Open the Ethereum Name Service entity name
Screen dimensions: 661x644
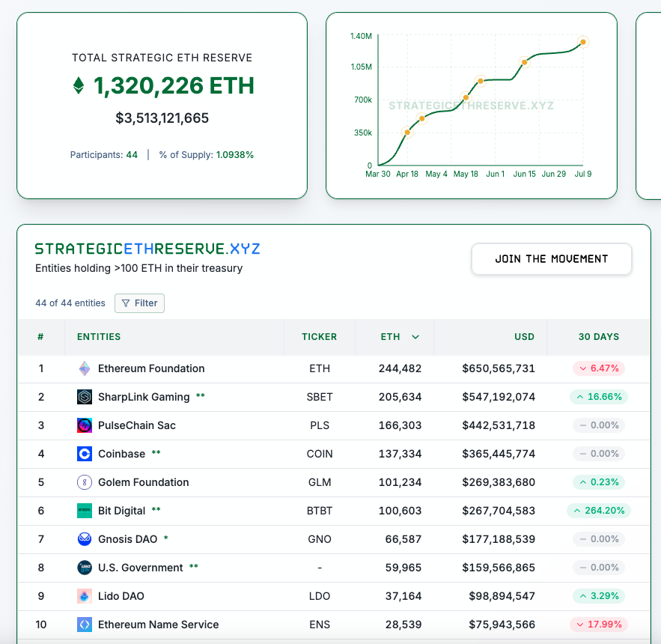[158, 625]
